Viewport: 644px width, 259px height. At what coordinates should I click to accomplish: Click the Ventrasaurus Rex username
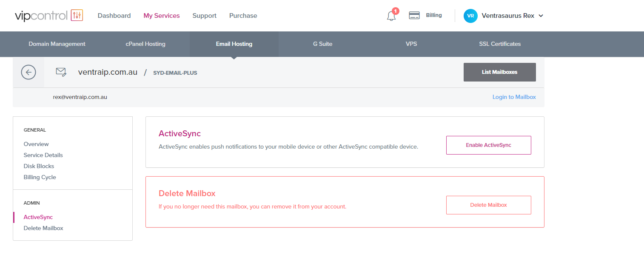click(508, 16)
